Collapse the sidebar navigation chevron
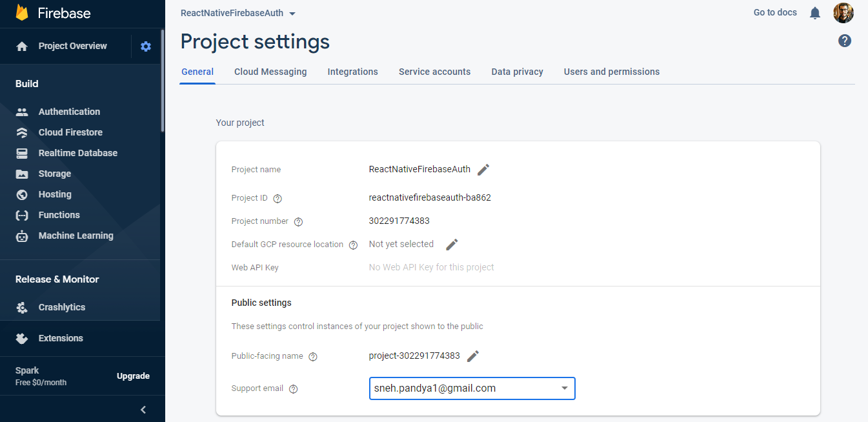The width and height of the screenshot is (868, 422). click(143, 410)
